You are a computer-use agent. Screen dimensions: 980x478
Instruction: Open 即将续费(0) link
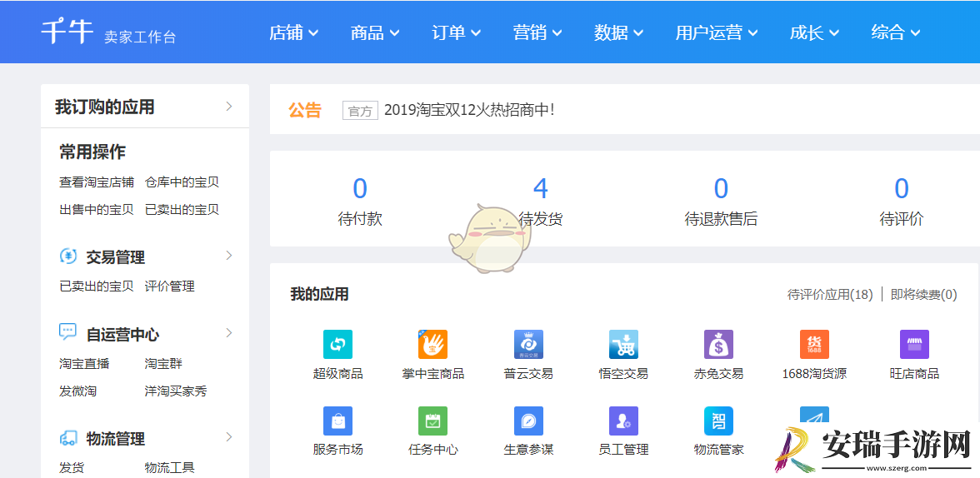(x=923, y=294)
